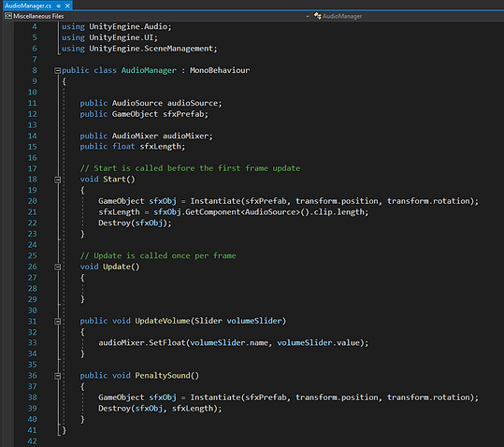Click 'Destroy(sfxObj);' on line 22
The image size is (504, 447).
[135, 223]
